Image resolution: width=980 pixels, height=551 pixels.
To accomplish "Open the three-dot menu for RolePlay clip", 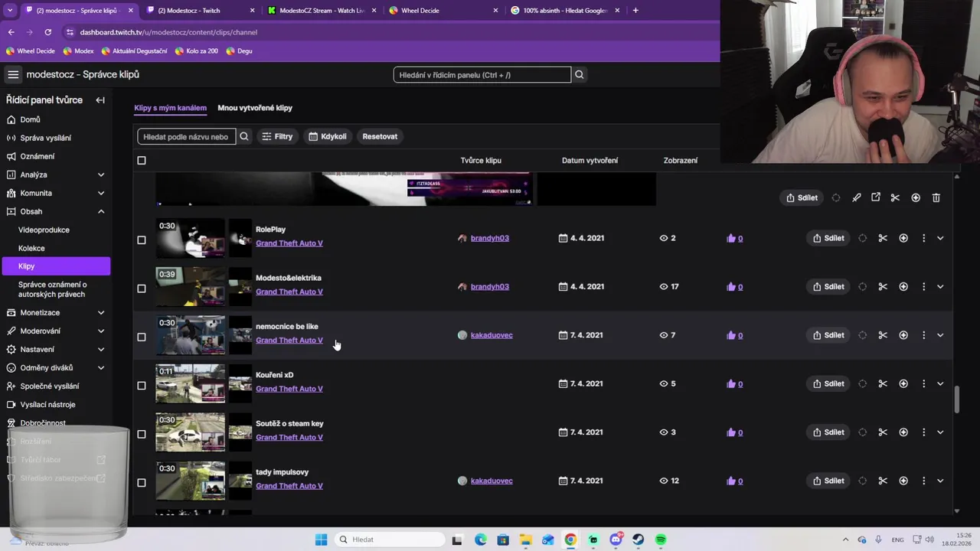I will (923, 238).
